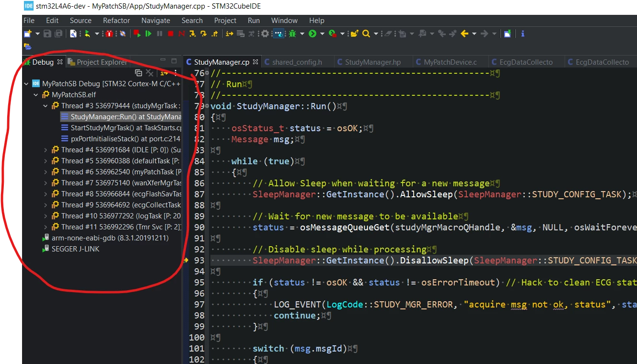The height and width of the screenshot is (364, 637).
Task: Open the Navigate menu
Action: 156,21
